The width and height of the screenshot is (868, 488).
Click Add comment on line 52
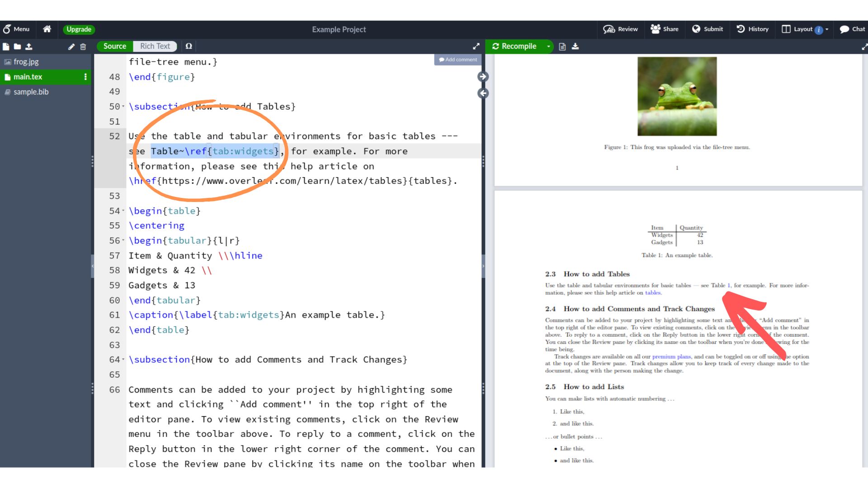tap(457, 60)
